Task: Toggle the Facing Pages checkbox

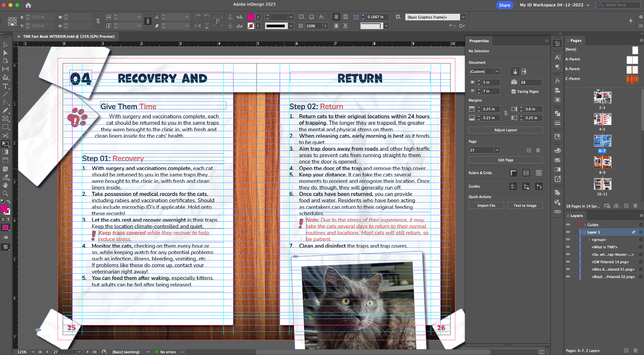Action: tap(514, 91)
